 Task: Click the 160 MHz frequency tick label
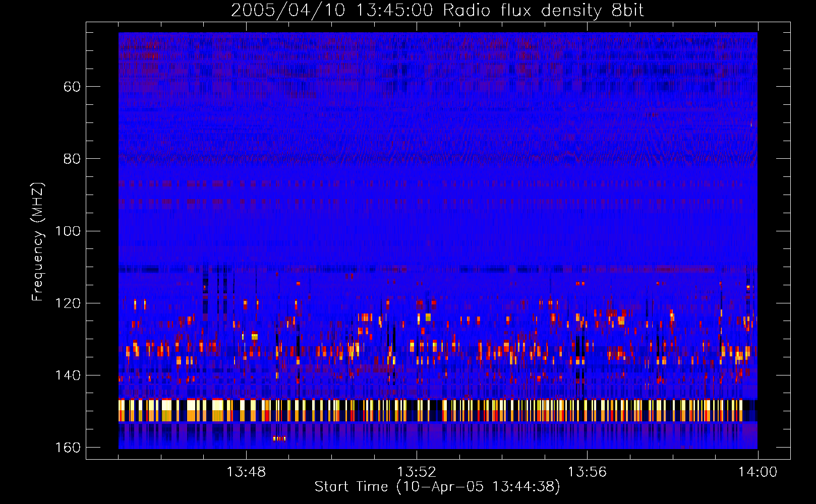coord(68,448)
